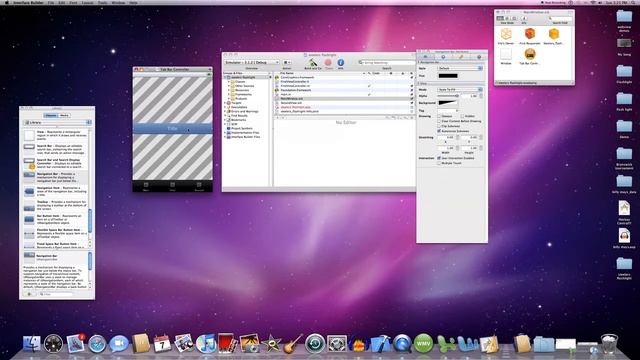Open the Action gear dropdown in Xcode
The width and height of the screenshot is (640, 360).
[287, 62]
